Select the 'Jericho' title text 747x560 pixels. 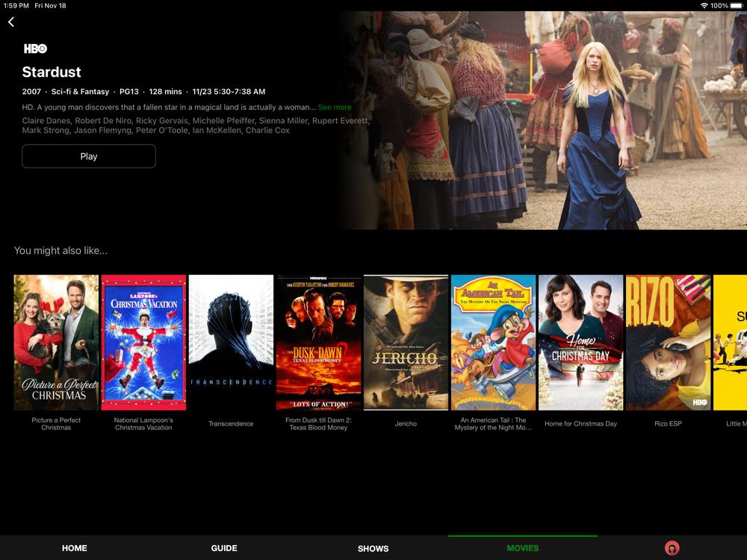tap(406, 423)
